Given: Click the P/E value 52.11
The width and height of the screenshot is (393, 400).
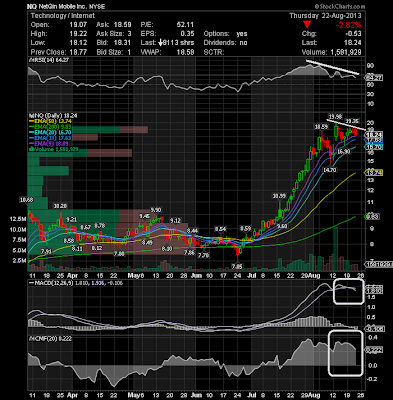Looking at the screenshot, I should [185, 25].
